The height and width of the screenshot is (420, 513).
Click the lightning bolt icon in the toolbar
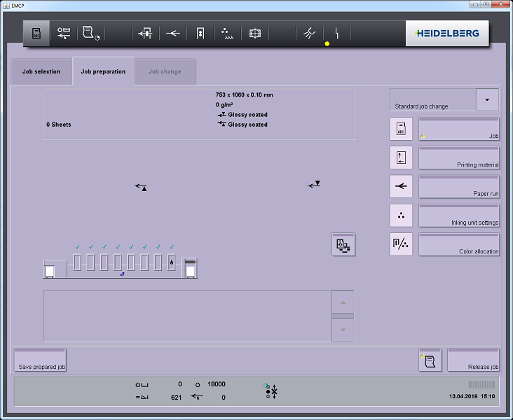click(337, 34)
